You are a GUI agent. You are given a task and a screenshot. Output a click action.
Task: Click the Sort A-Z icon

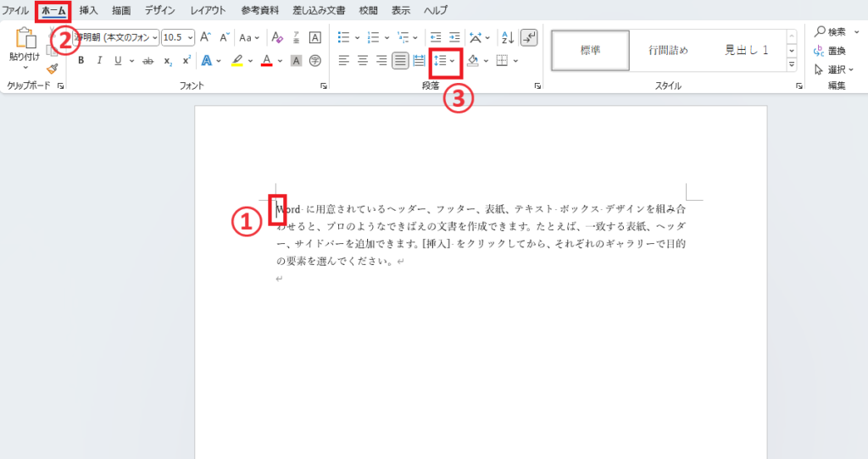pyautogui.click(x=508, y=37)
